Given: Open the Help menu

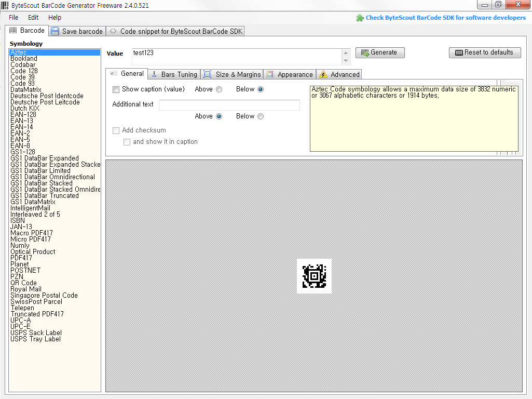Looking at the screenshot, I should tap(54, 17).
